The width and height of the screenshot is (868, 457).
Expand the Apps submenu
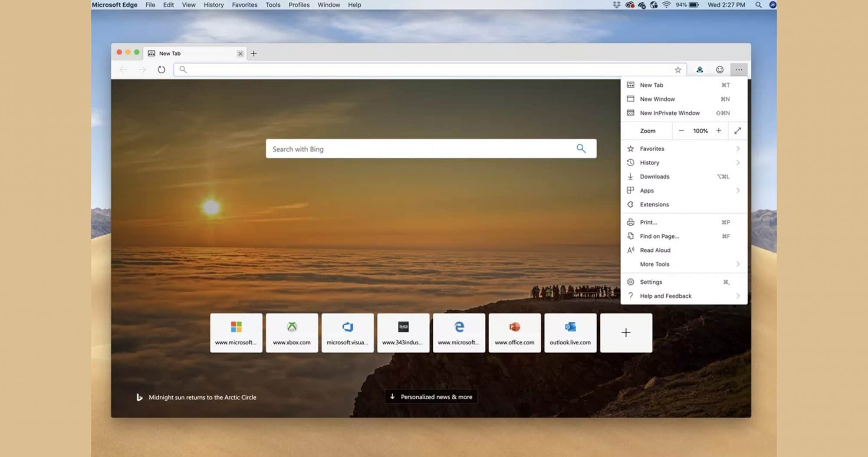tap(684, 191)
